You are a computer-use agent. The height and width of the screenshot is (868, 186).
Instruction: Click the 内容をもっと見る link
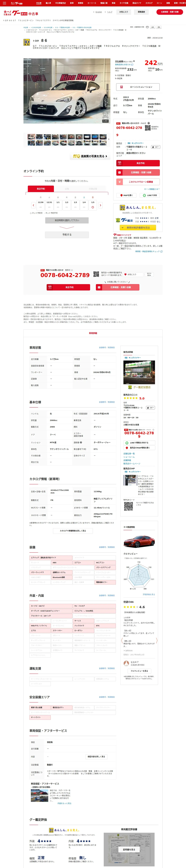point(64,803)
